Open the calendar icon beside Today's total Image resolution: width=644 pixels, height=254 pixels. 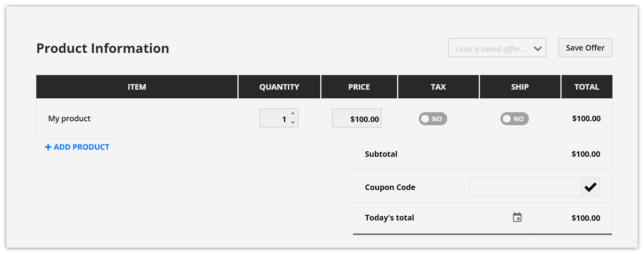(517, 217)
